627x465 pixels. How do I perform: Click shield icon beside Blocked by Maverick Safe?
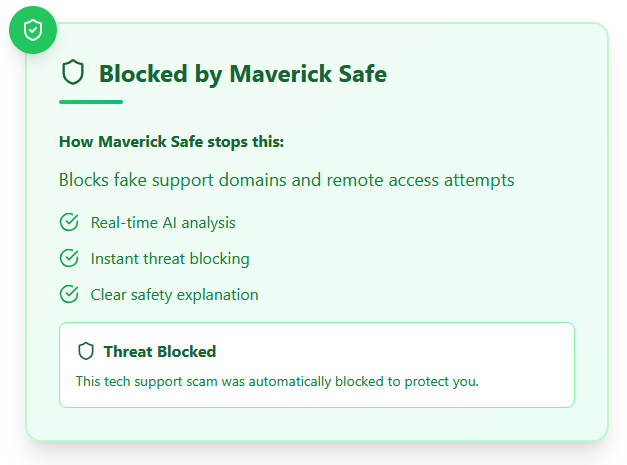(x=73, y=72)
